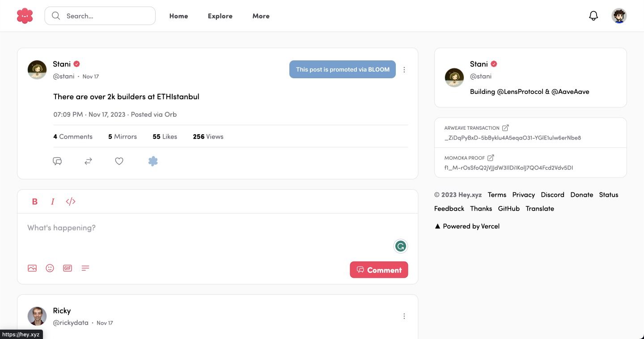Attach an image to the comment

(x=32, y=268)
